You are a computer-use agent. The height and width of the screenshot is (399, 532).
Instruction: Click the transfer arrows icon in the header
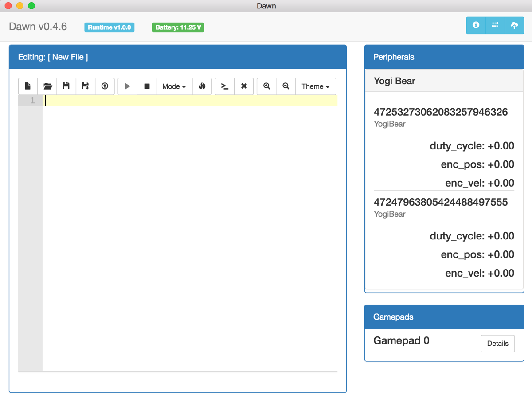(495, 25)
